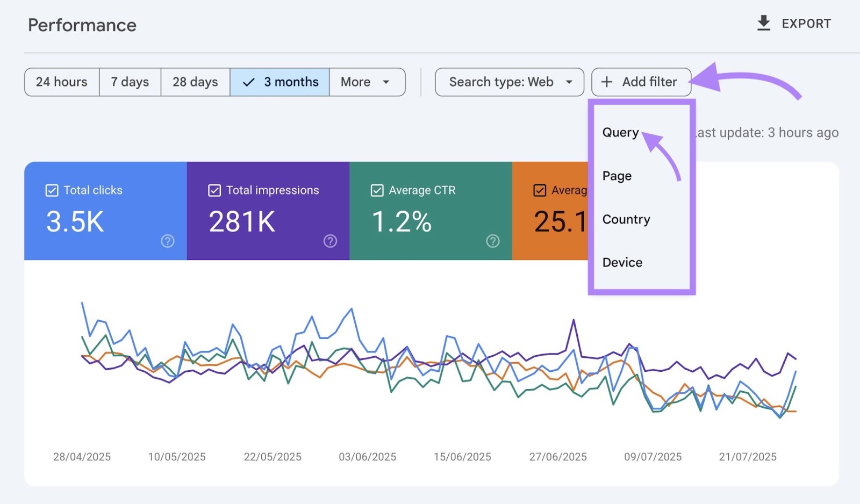Open the Search type: Web dropdown

[x=508, y=82]
